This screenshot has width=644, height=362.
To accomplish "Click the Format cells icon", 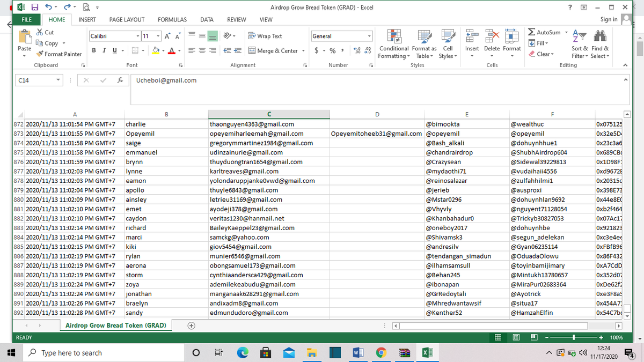I will coord(511,35).
